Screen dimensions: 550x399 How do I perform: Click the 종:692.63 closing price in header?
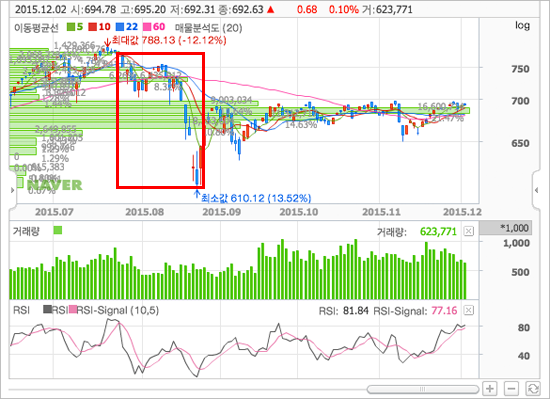pyautogui.click(x=241, y=9)
